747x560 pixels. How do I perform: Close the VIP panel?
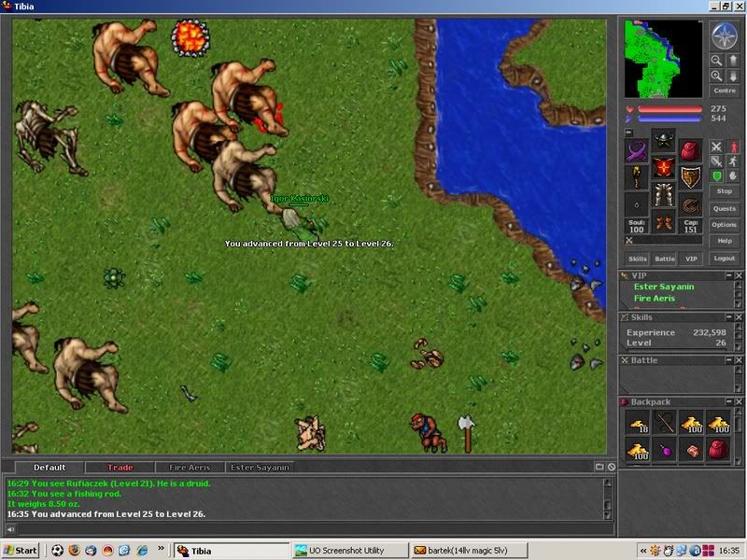(739, 275)
